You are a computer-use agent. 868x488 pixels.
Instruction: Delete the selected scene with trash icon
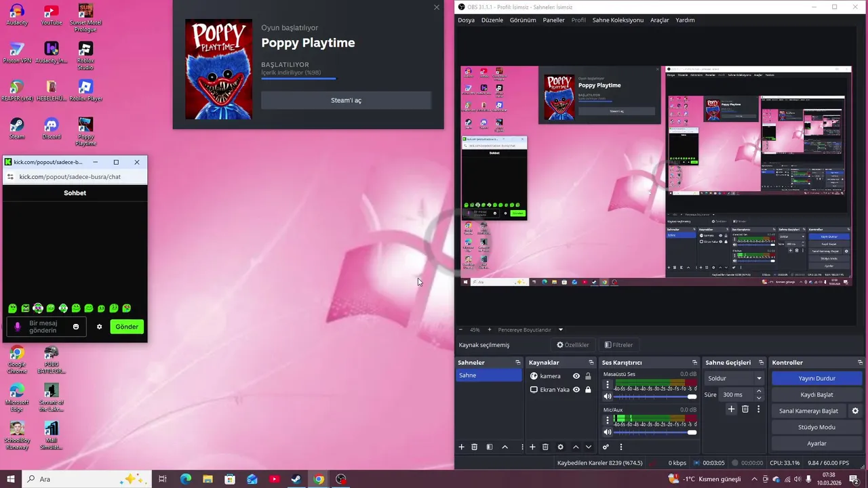click(475, 447)
